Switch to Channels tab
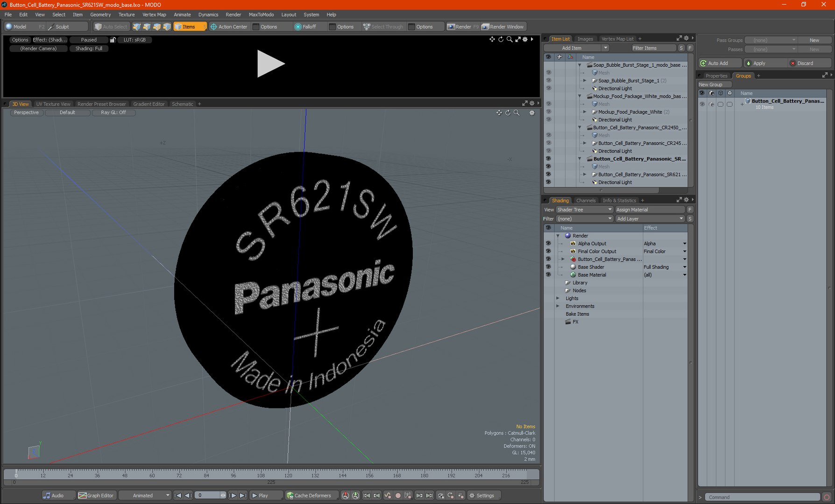835x504 pixels. (x=586, y=200)
